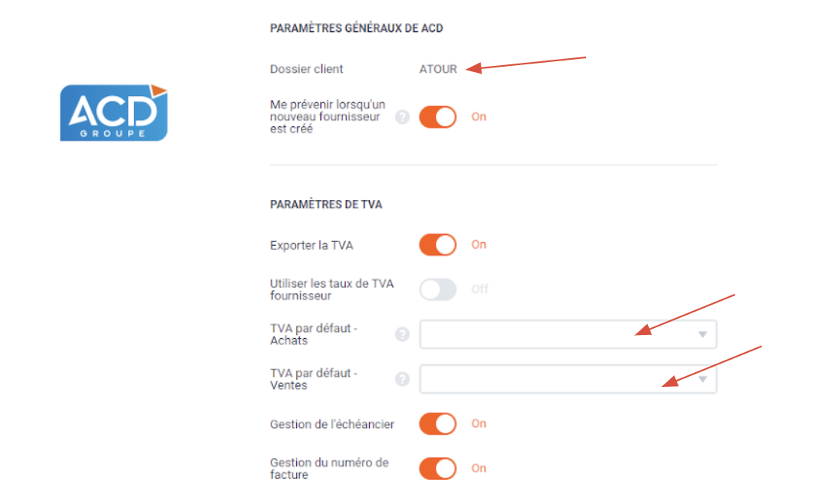
Task: Enable Utiliser les taux de TVA fournisseur
Action: click(x=438, y=289)
